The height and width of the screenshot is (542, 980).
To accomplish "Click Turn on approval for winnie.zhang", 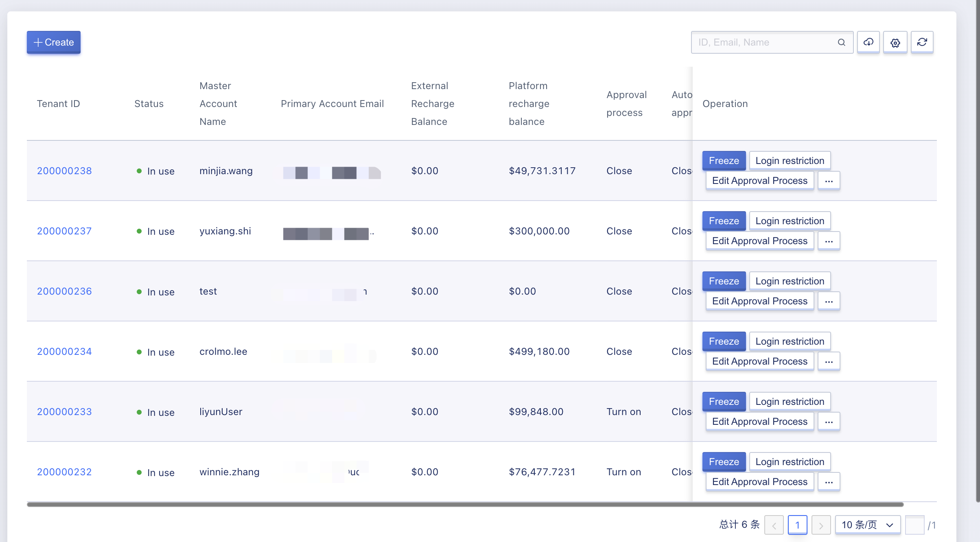I will tap(623, 472).
